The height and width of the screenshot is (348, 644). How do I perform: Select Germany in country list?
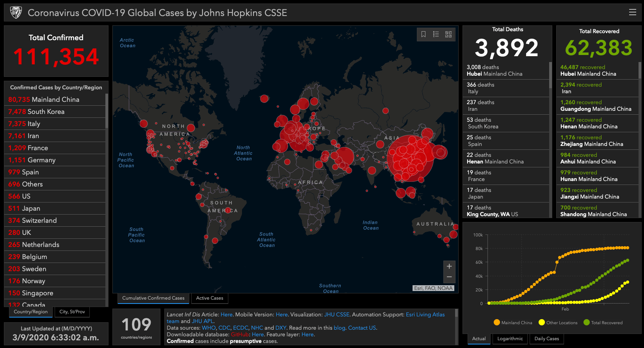[x=55, y=160]
